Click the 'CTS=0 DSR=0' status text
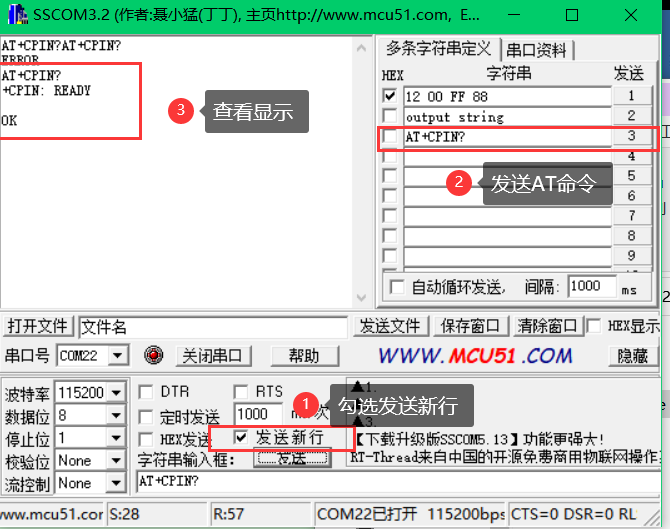Viewport: 670px width, 529px height. (x=563, y=514)
